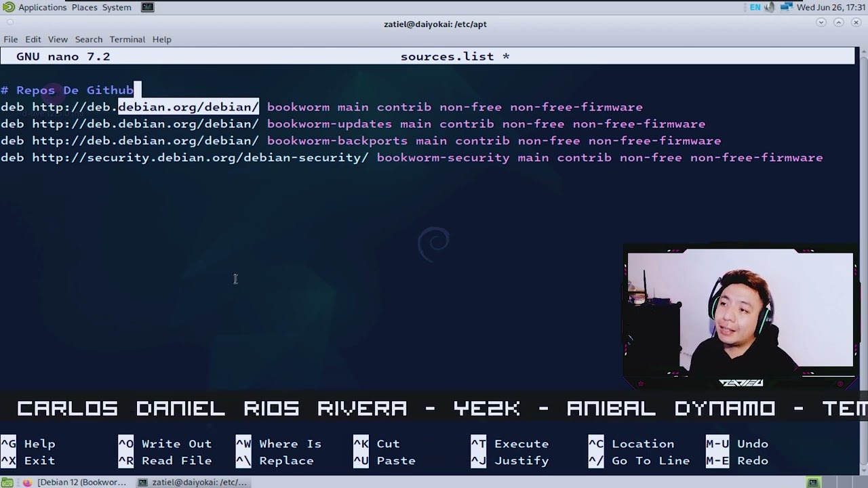Click the '^W Where Is' nano shortcut

279,444
